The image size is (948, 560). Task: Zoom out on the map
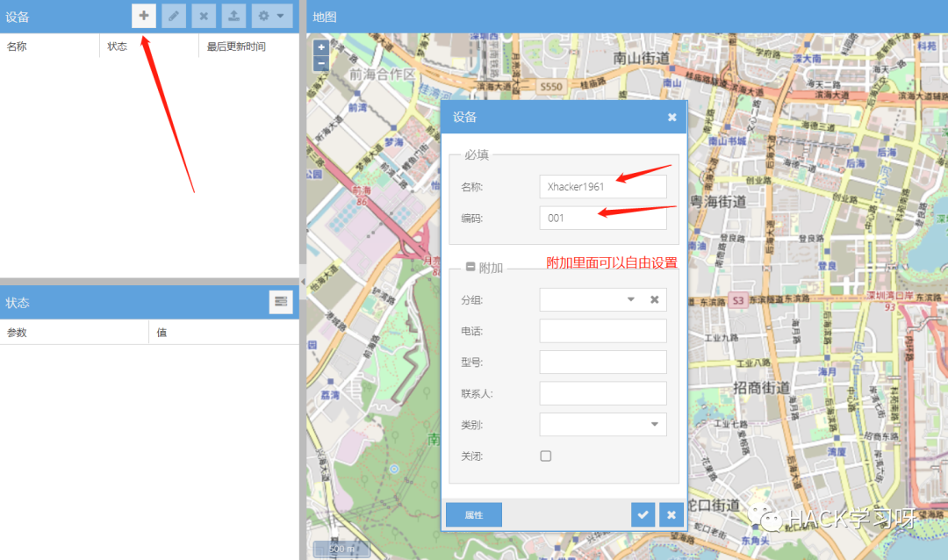pyautogui.click(x=320, y=62)
